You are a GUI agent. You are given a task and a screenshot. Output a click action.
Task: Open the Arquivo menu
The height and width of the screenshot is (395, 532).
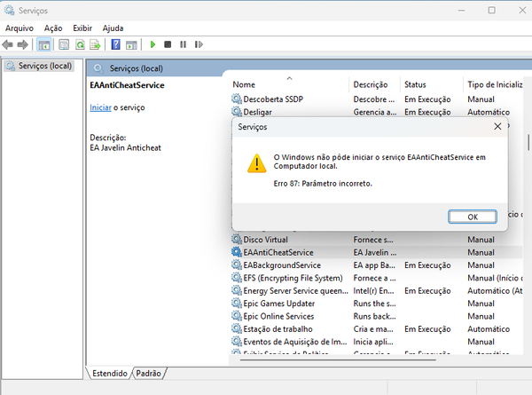pos(20,28)
